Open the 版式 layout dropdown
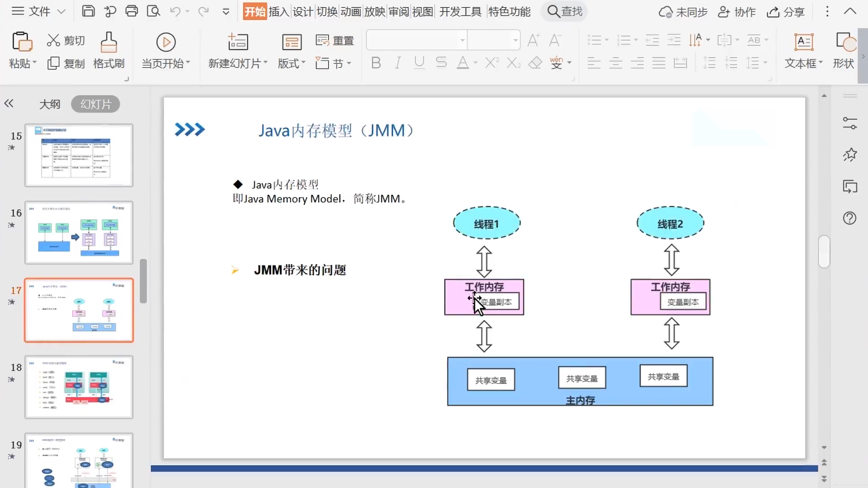The width and height of the screenshot is (868, 488). [x=291, y=63]
